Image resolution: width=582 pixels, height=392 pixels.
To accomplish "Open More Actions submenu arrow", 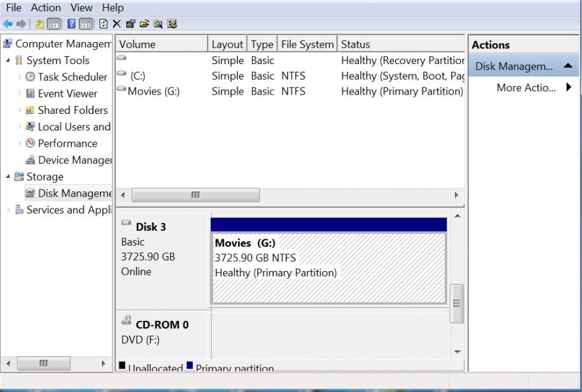I will (568, 87).
